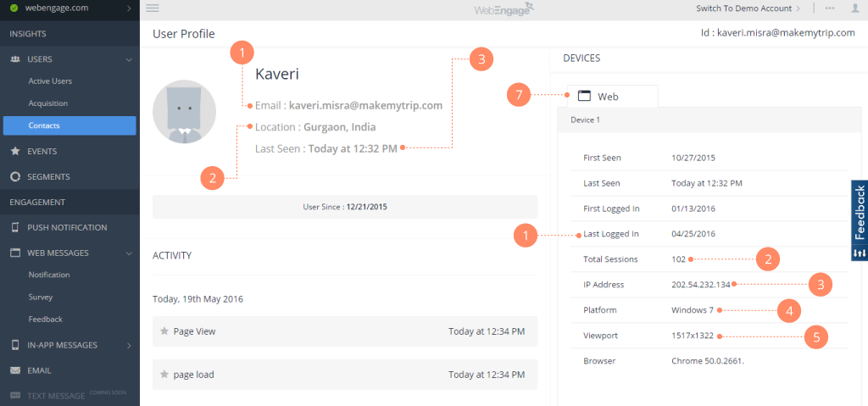868x406 pixels.
Task: Click the Today, 19th May 2016 date
Action: (x=198, y=299)
